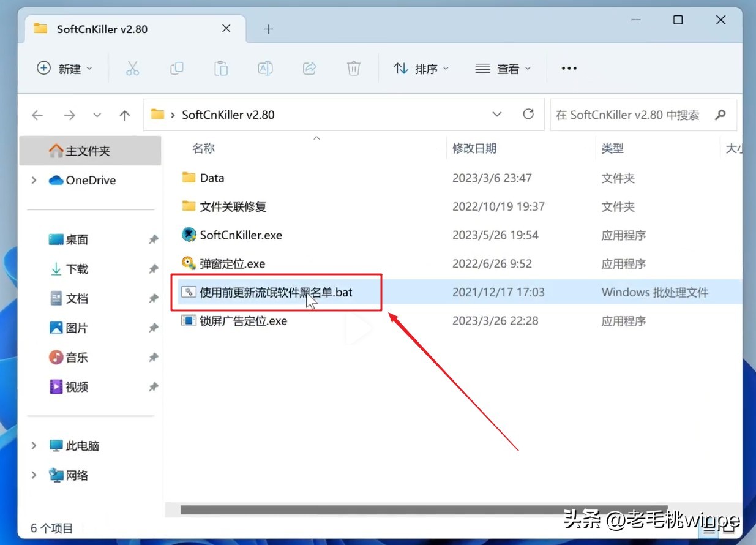Rename the selected file with rename icon
756x545 pixels.
(x=265, y=68)
